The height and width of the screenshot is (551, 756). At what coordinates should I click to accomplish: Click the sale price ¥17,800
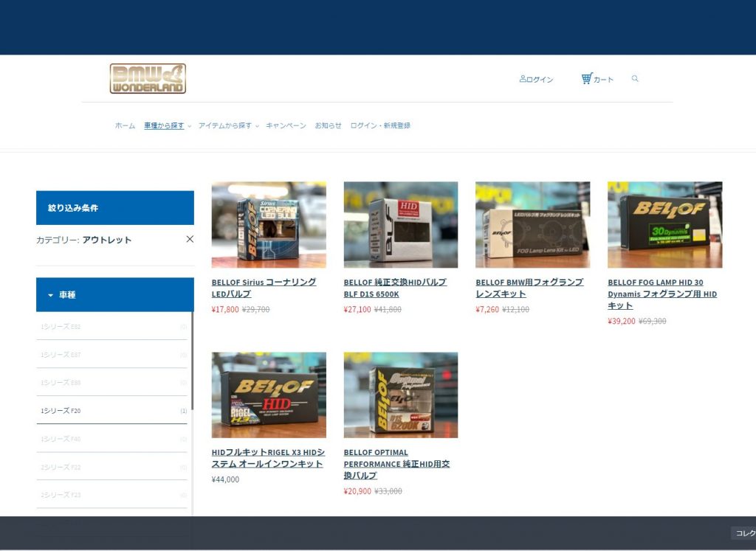pyautogui.click(x=225, y=309)
